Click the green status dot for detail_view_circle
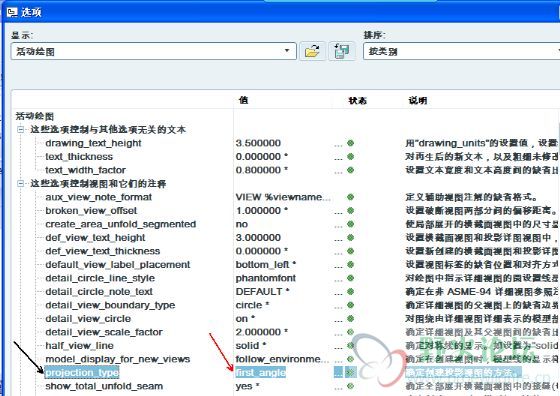The height and width of the screenshot is (396, 560). [350, 319]
